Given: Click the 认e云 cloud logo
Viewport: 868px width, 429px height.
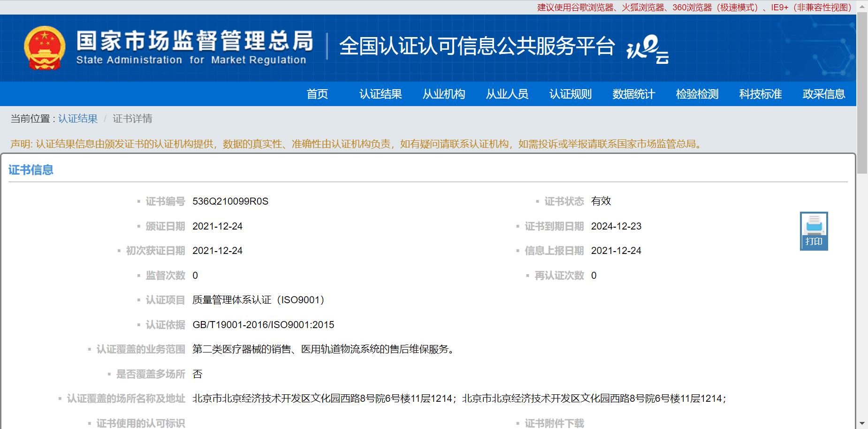Looking at the screenshot, I should coord(647,48).
